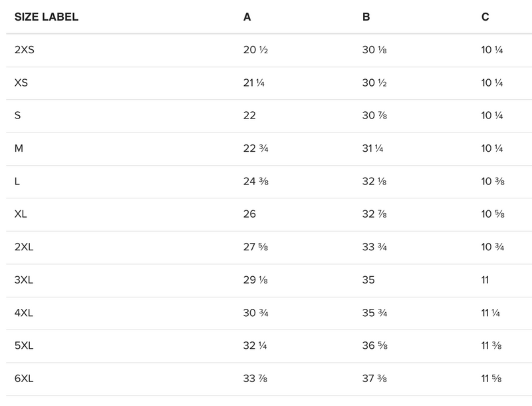Click the A value 20 ½ for 2XS
The image size is (532, 406).
[x=255, y=50]
